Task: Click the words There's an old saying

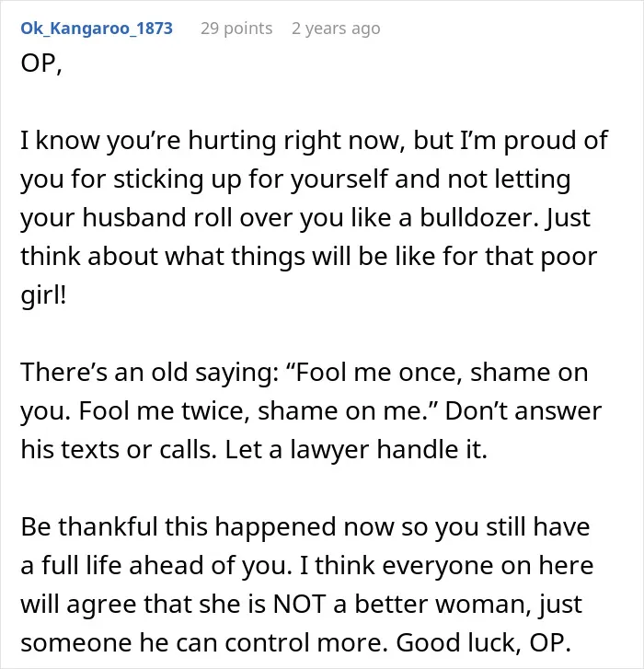Action: (x=149, y=372)
